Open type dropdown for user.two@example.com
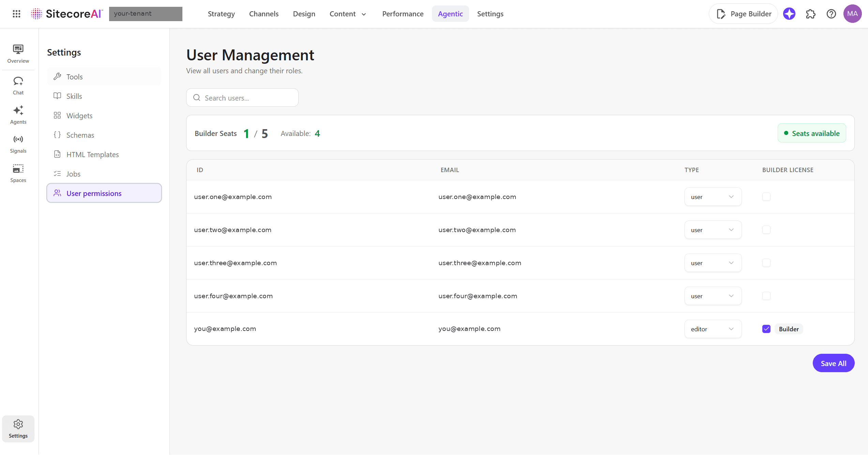Viewport: 868px width, 455px height. coord(713,230)
